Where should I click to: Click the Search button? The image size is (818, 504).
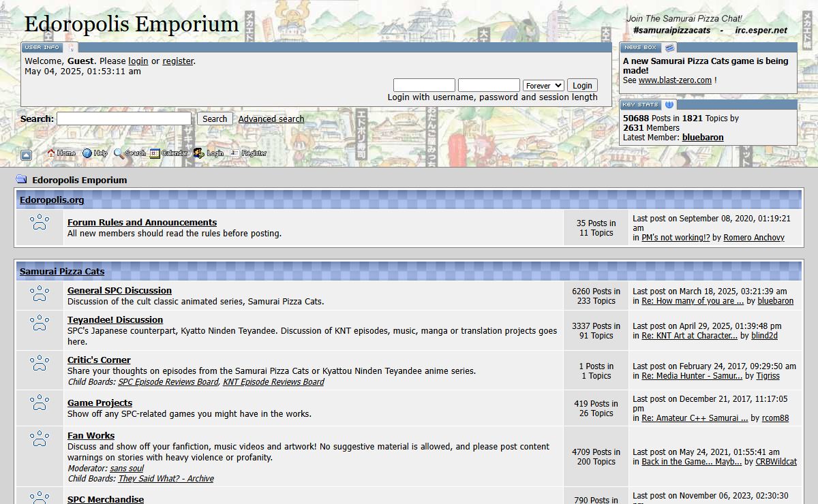[x=215, y=119]
